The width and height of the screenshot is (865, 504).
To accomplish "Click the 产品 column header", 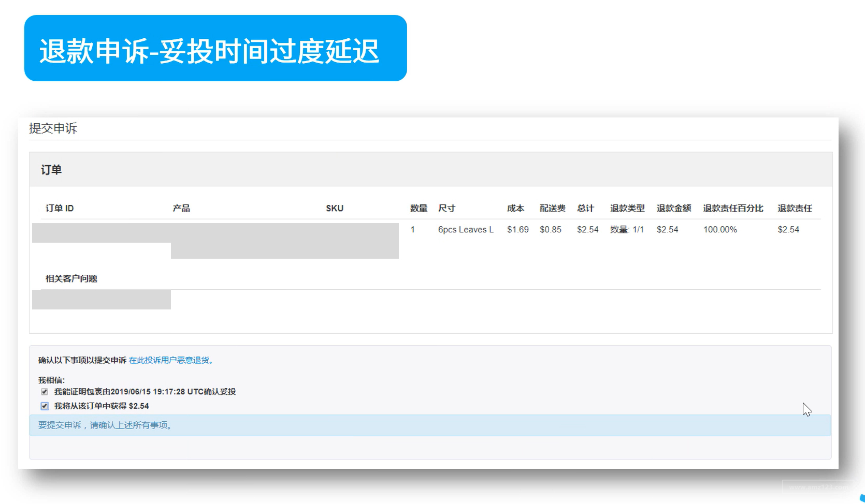I will [181, 208].
